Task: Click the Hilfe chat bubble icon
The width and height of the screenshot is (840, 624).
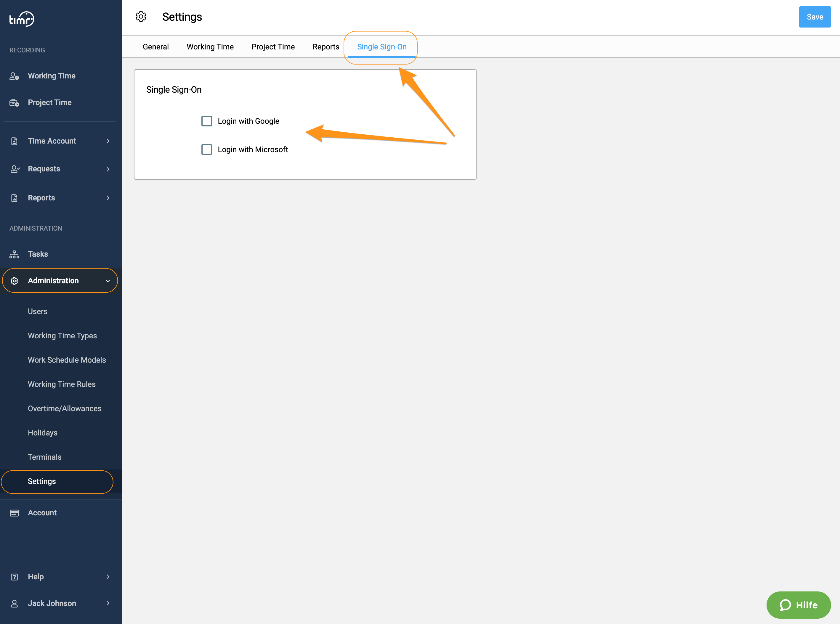Action: click(785, 605)
